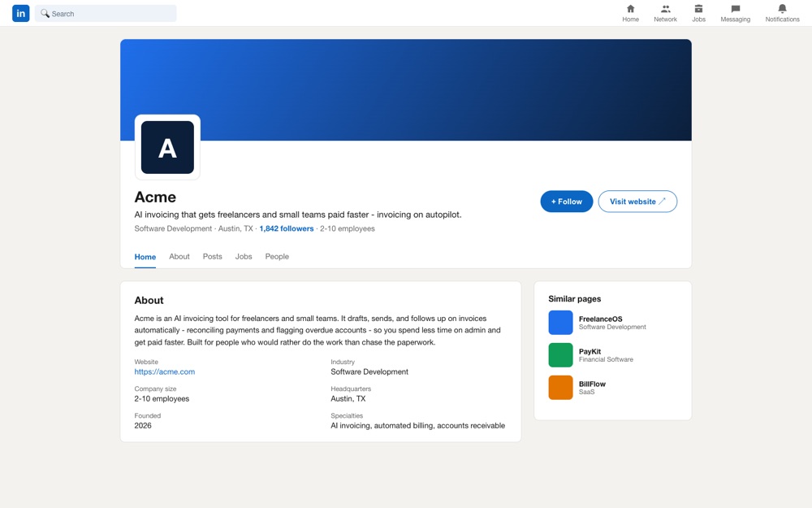
Task: Click the FreelanceOS blue logo square
Action: pyautogui.click(x=560, y=323)
